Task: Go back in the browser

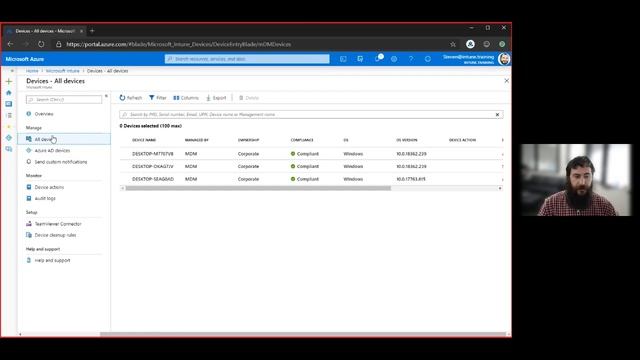Action: [11, 44]
